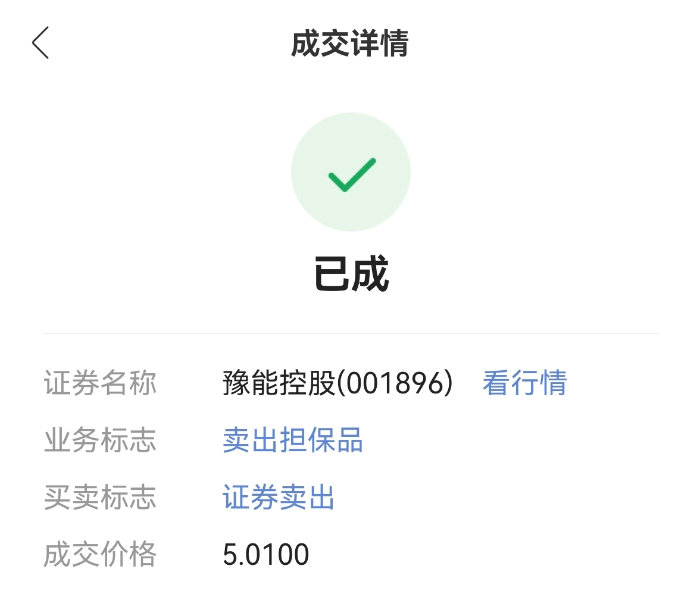
Task: Click the 卖出担保品 business flag value
Action: (x=292, y=440)
